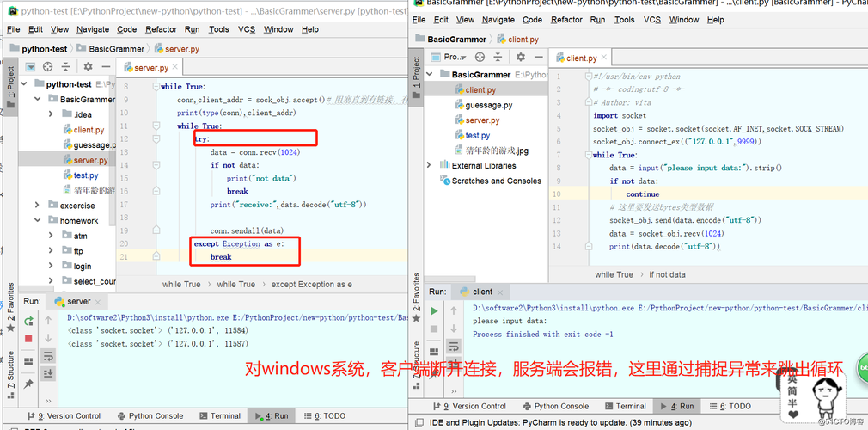The width and height of the screenshot is (868, 430).
Task: Open Version Control in right window
Action: point(470,406)
